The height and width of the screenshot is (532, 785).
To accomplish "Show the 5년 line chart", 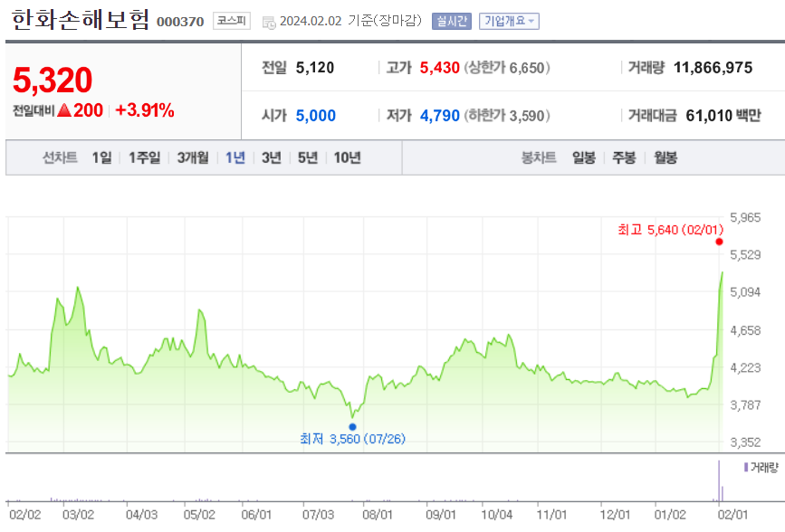I will [308, 157].
